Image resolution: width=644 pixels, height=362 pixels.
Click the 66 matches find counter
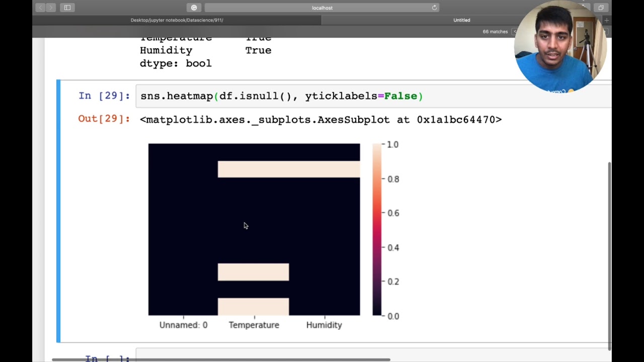pyautogui.click(x=495, y=32)
